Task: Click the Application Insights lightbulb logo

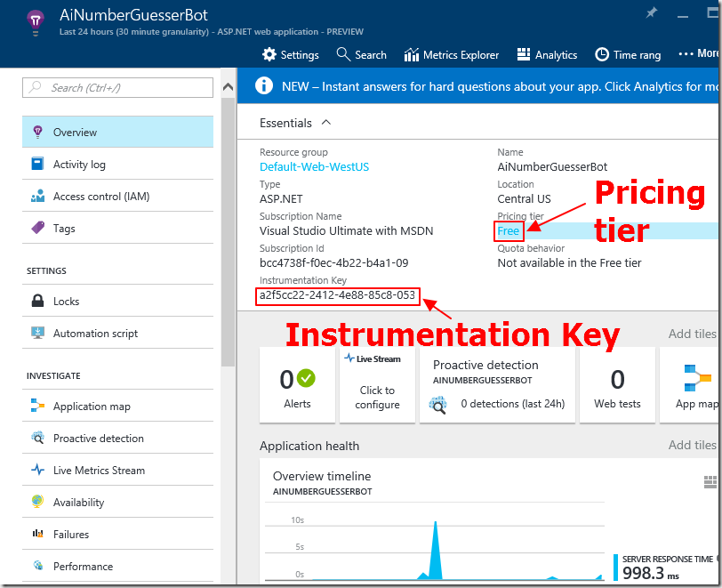Action: point(36,22)
